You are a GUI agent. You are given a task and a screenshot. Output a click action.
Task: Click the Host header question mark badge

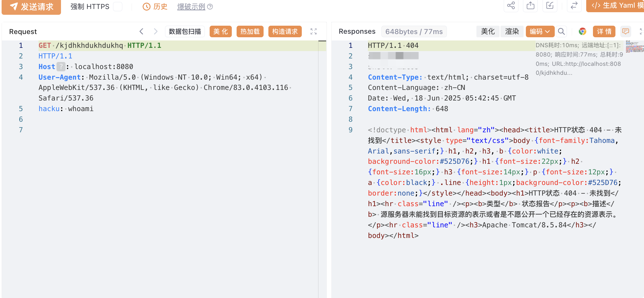click(x=61, y=66)
